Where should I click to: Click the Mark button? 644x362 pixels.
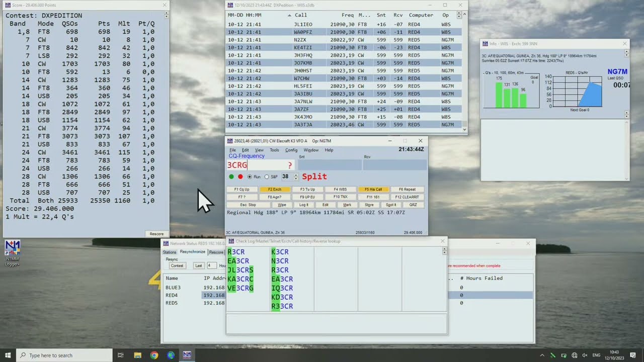(x=347, y=205)
